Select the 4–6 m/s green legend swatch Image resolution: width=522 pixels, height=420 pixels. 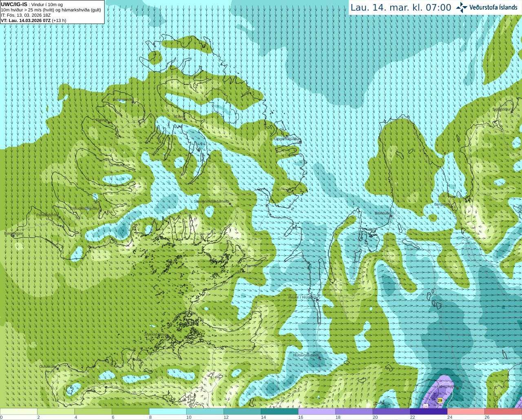pyautogui.click(x=93, y=411)
